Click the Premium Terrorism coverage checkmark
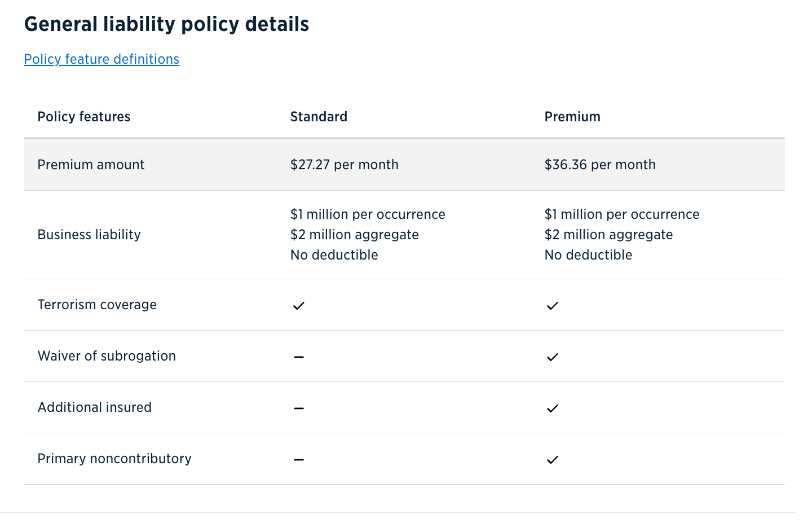 point(553,306)
